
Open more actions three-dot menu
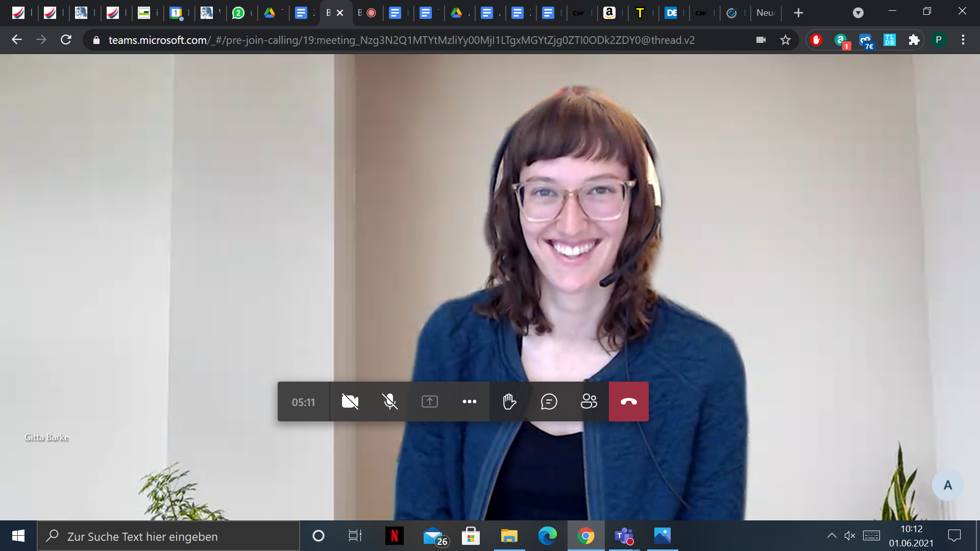click(x=470, y=402)
